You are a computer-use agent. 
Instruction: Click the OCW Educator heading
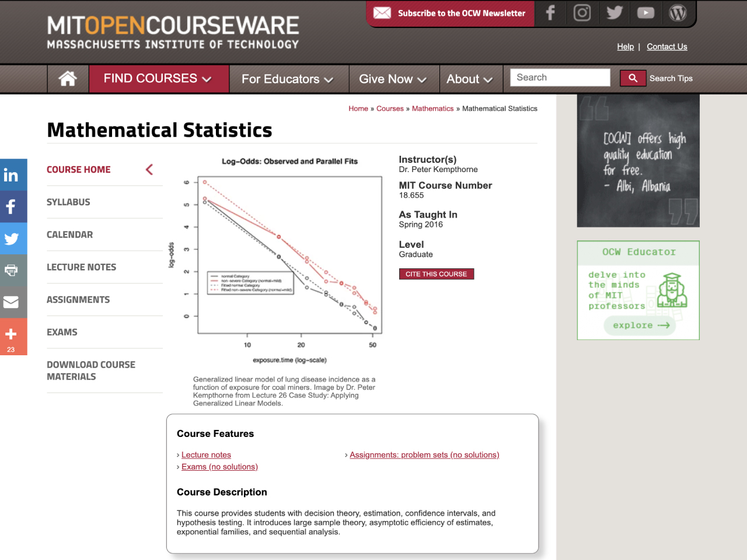pos(639,252)
